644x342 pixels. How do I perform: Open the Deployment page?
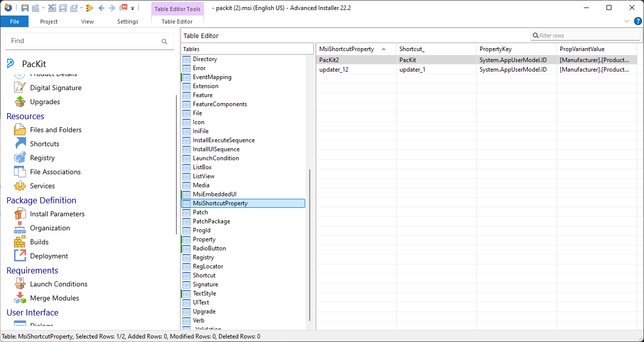pyautogui.click(x=49, y=256)
